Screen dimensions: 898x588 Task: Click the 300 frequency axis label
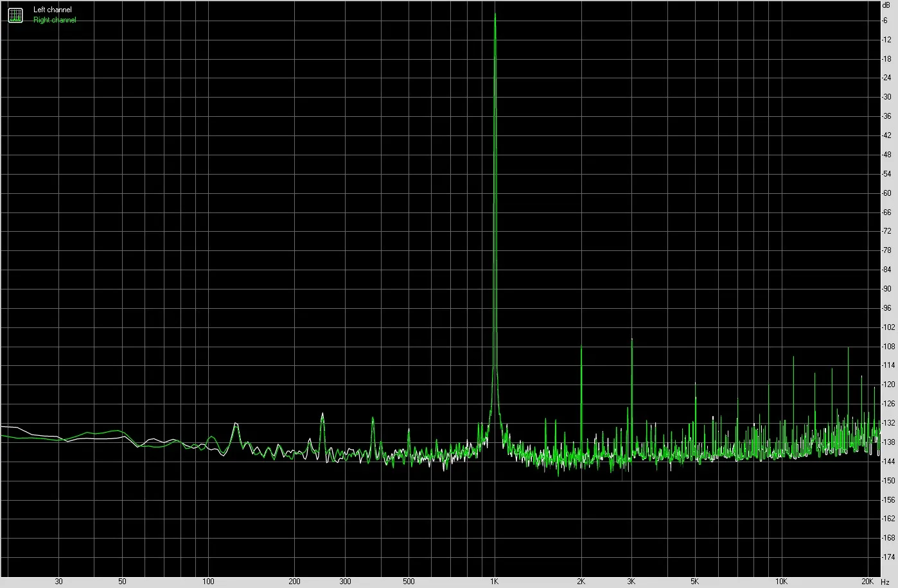[x=345, y=582]
